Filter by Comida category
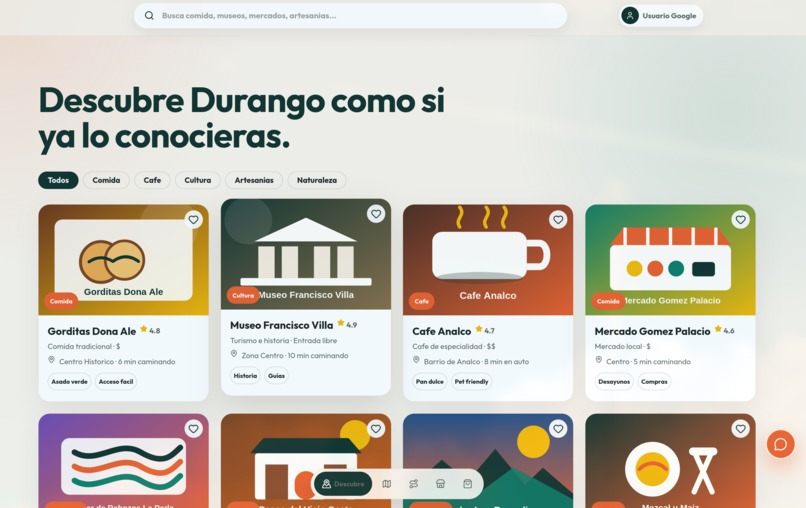The width and height of the screenshot is (806, 508). [x=106, y=180]
